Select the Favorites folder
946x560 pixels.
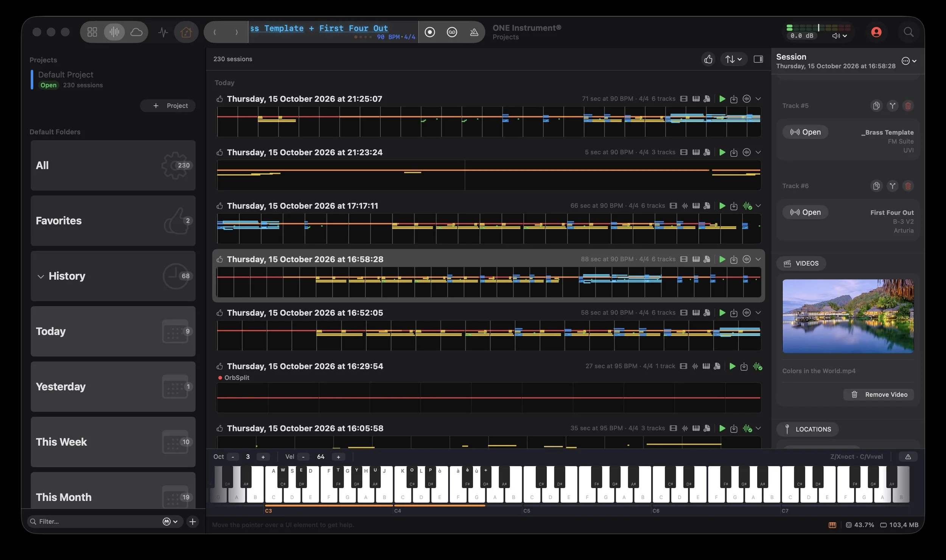113,220
